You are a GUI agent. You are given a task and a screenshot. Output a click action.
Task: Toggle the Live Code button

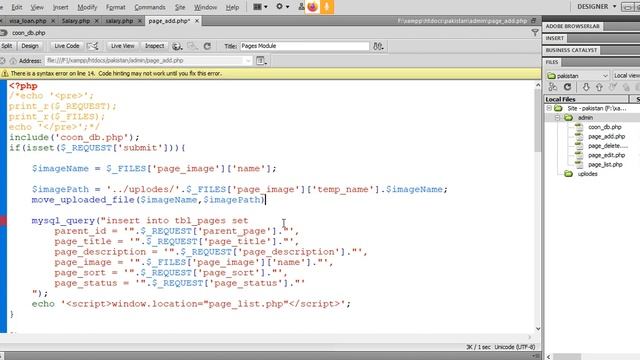tap(67, 46)
